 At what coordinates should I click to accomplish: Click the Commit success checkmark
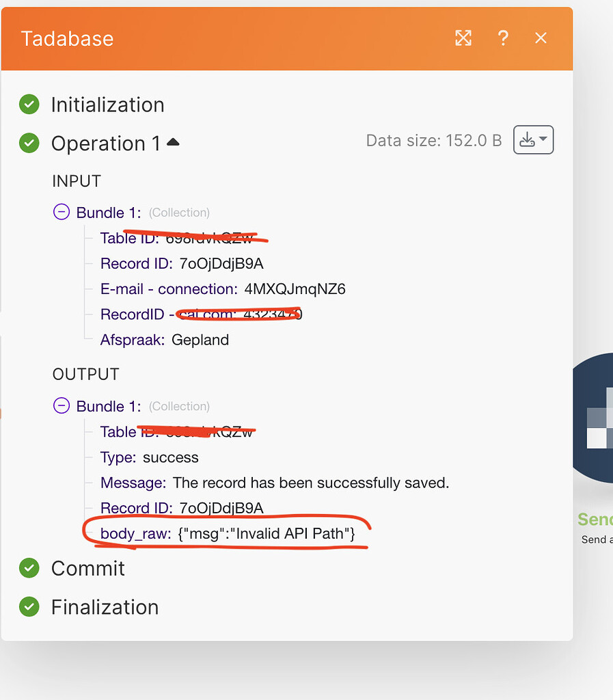coord(29,568)
